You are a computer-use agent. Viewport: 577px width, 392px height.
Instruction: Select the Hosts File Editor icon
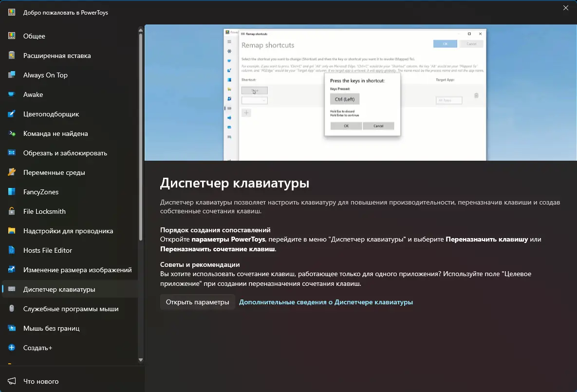coord(48,250)
